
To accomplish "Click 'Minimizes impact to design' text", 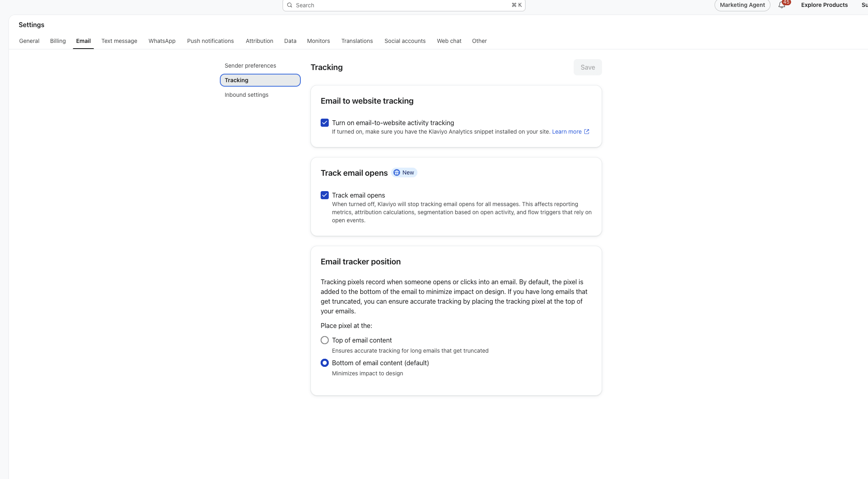I will click(x=368, y=373).
